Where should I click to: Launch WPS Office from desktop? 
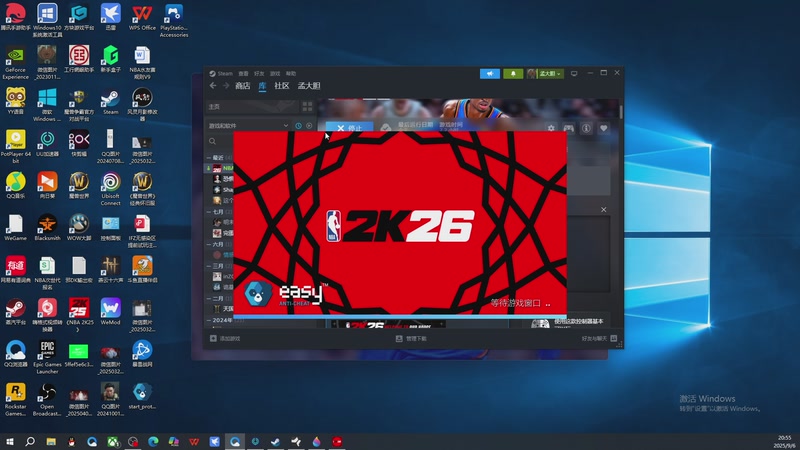(x=142, y=17)
